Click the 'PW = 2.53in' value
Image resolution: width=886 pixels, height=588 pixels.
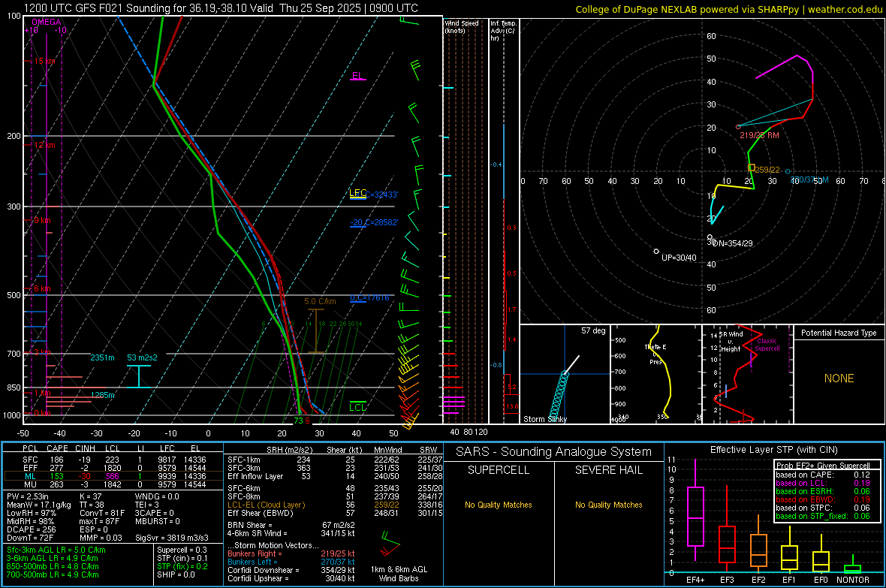[x=30, y=496]
